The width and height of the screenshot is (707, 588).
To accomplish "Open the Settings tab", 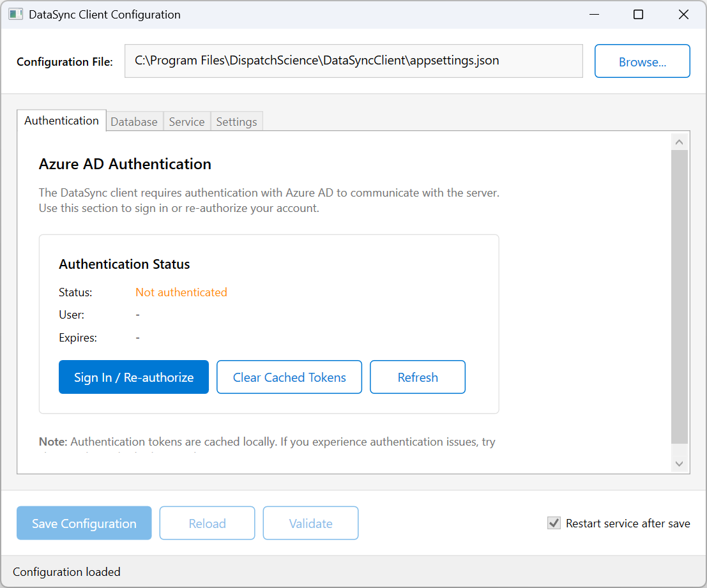I will (x=236, y=121).
